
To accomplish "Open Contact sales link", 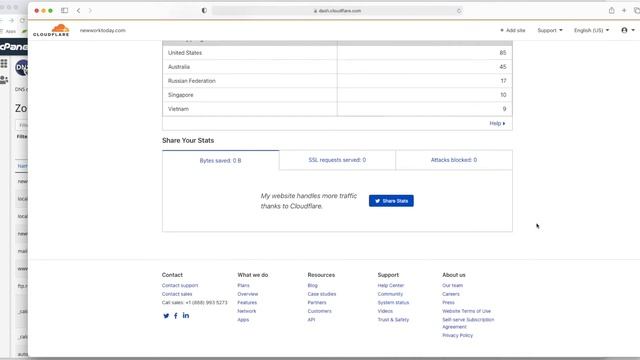I will pyautogui.click(x=177, y=294).
